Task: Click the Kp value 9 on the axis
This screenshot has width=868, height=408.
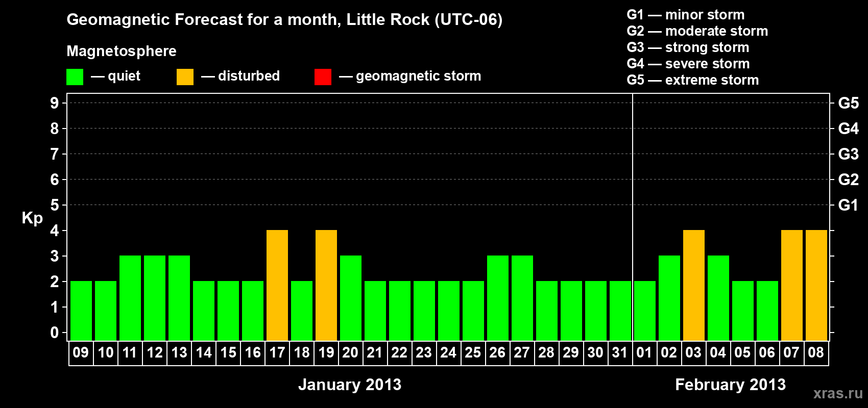Action: [x=55, y=103]
